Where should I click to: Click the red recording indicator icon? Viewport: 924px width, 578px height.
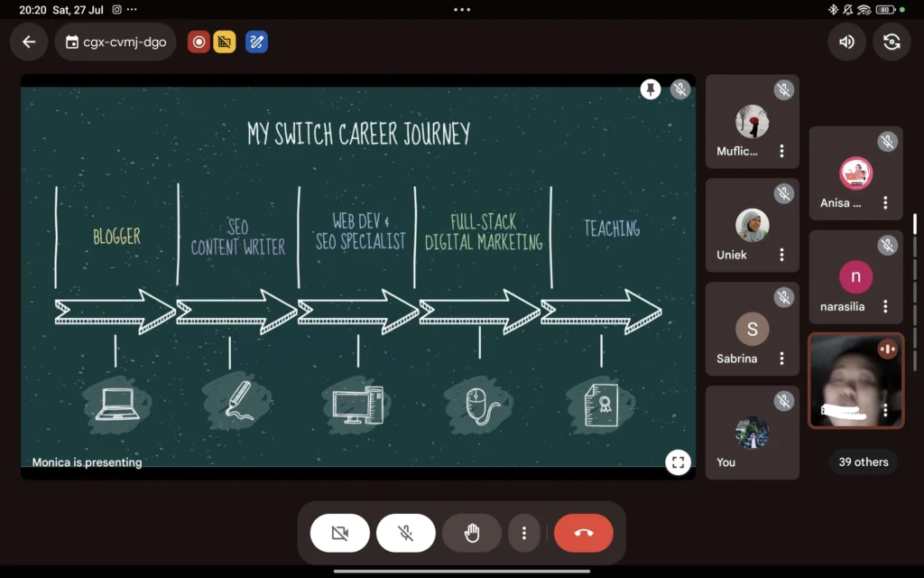click(199, 42)
